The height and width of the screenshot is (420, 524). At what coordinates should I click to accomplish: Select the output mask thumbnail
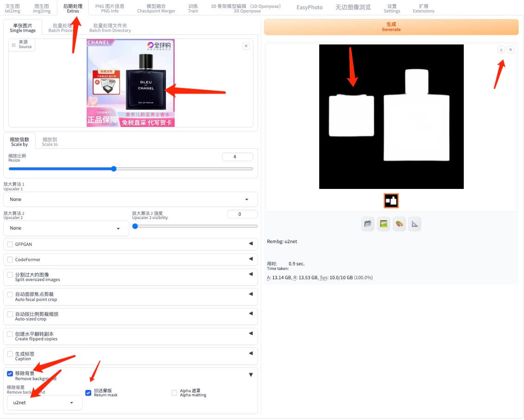tap(391, 201)
